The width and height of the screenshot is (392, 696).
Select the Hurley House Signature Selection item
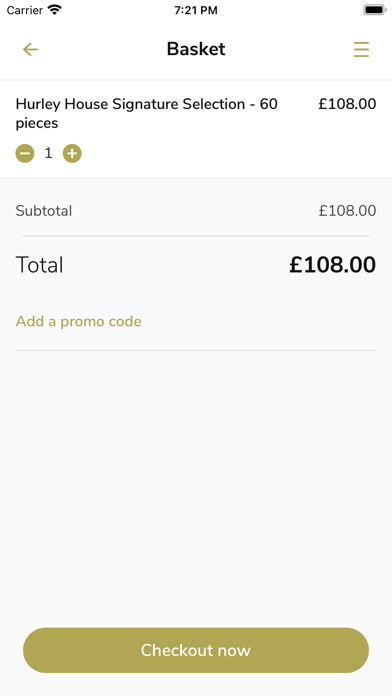click(147, 113)
